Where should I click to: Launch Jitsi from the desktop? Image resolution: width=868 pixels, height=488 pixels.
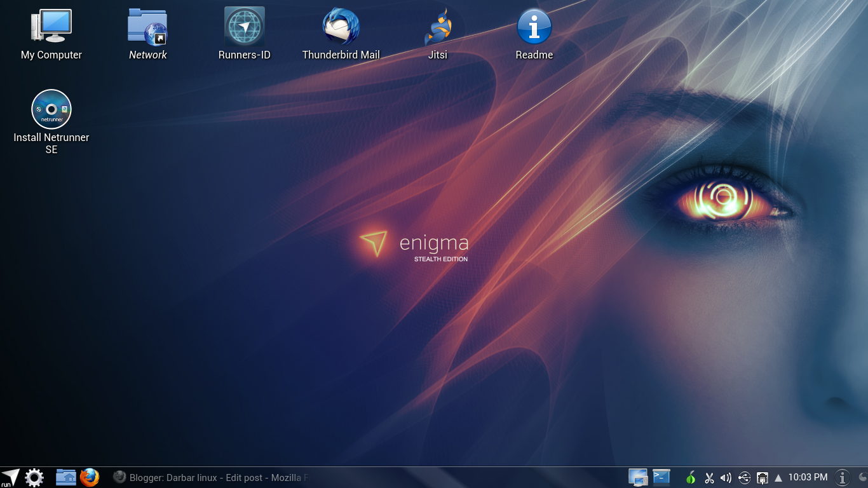tap(437, 27)
